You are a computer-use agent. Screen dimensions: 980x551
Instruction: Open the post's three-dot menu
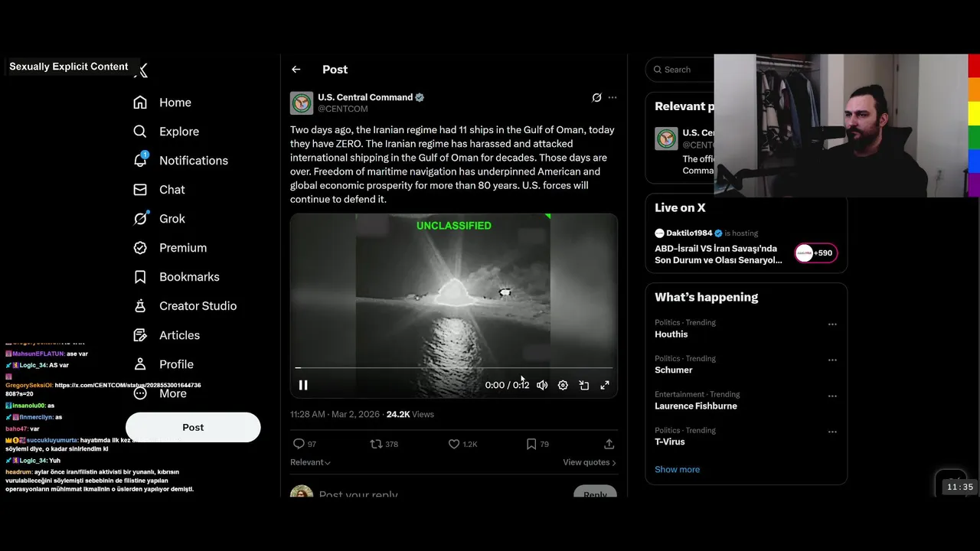click(x=612, y=97)
